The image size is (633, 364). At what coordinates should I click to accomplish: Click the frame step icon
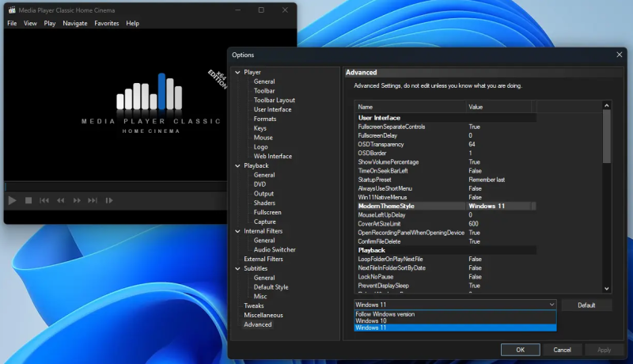pos(109,200)
